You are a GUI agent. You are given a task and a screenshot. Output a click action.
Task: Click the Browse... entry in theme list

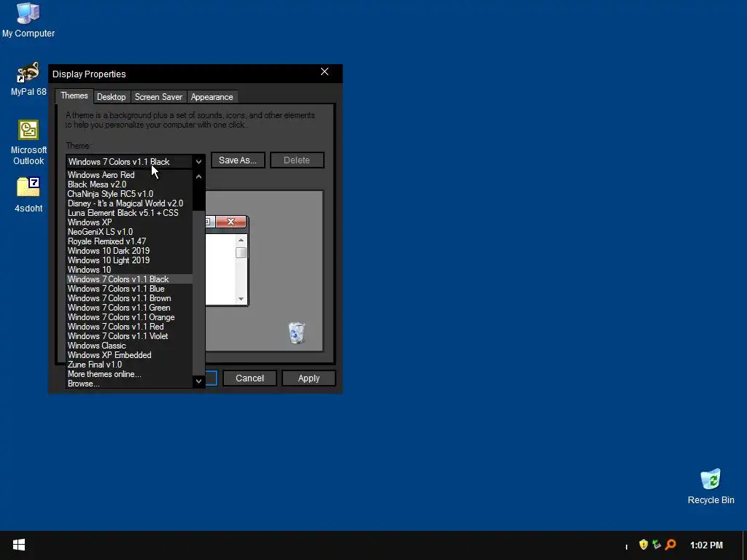point(129,384)
